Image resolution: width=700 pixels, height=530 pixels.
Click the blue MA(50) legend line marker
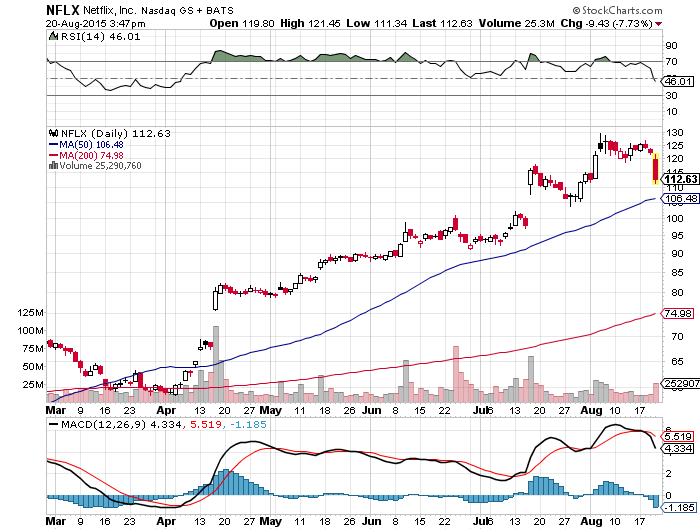point(54,145)
